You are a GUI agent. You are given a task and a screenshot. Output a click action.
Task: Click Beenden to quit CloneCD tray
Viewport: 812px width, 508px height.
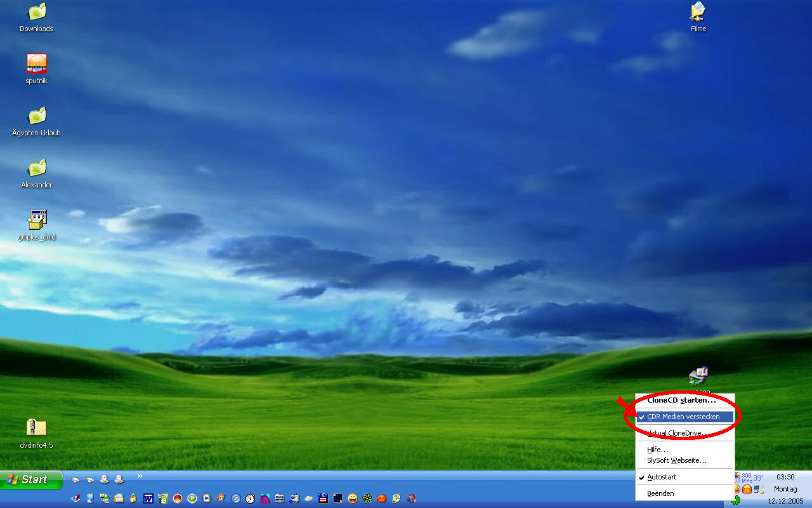685,493
